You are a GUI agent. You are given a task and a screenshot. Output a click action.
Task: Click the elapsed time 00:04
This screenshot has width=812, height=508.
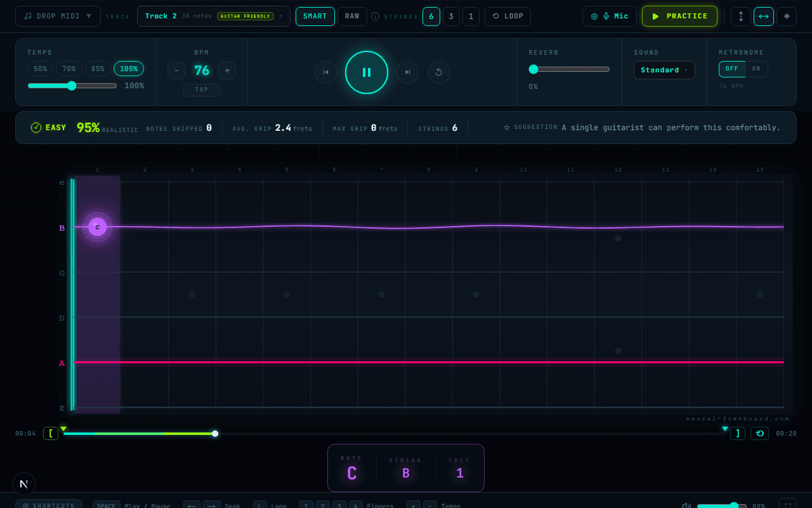point(25,434)
